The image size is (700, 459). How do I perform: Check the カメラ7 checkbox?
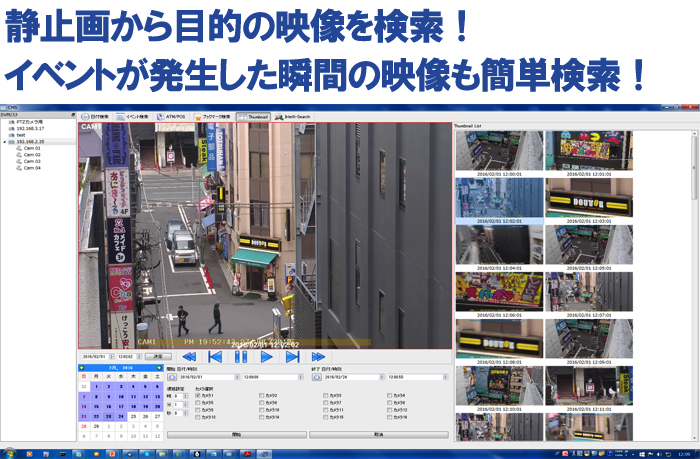[325, 403]
